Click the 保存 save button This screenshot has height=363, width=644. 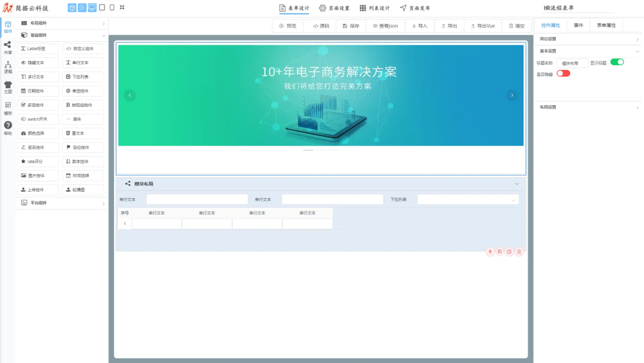[x=351, y=26]
